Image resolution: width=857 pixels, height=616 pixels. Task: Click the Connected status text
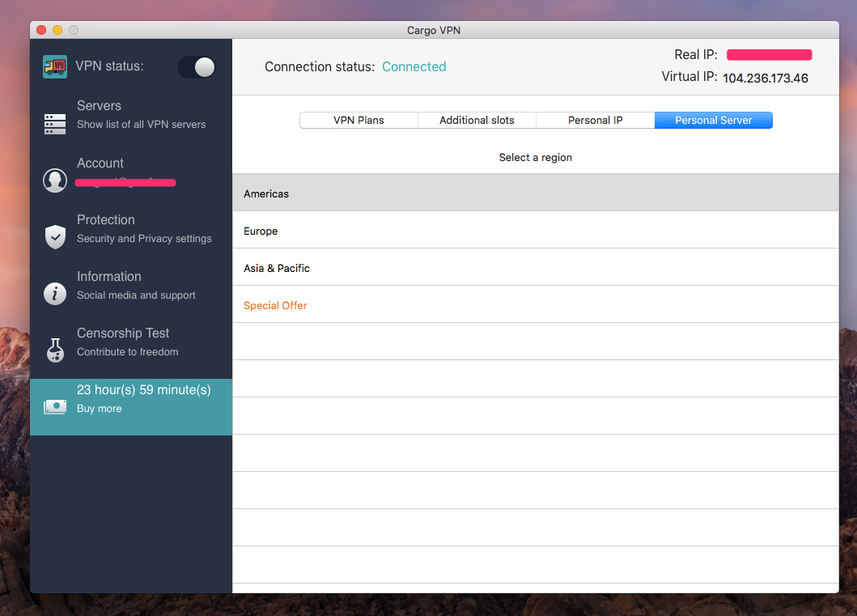pyautogui.click(x=414, y=66)
